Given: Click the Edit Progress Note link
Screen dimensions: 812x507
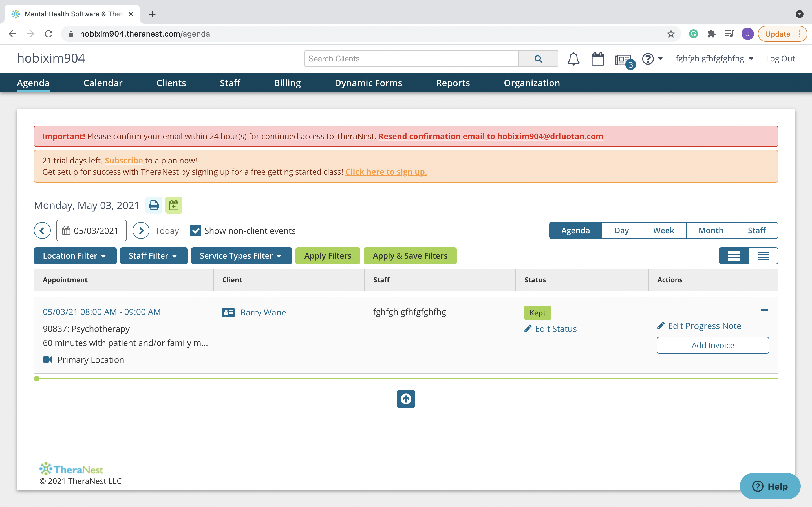Looking at the screenshot, I should pyautogui.click(x=704, y=326).
